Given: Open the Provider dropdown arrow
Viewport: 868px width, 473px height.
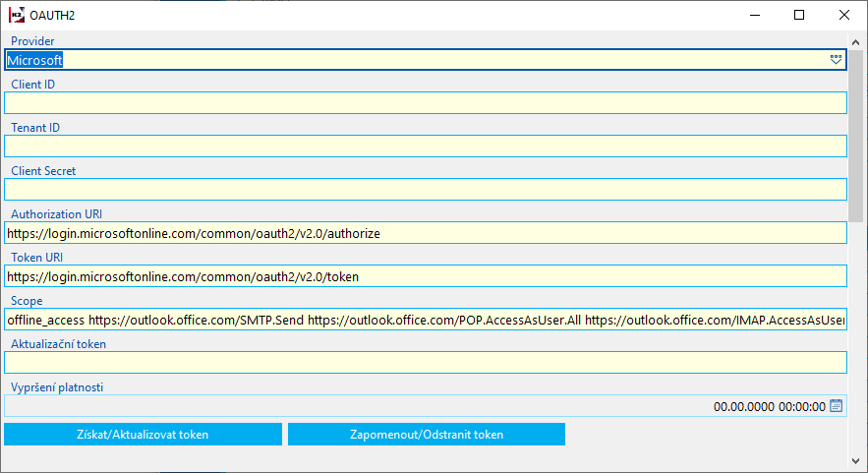Looking at the screenshot, I should pyautogui.click(x=836, y=60).
